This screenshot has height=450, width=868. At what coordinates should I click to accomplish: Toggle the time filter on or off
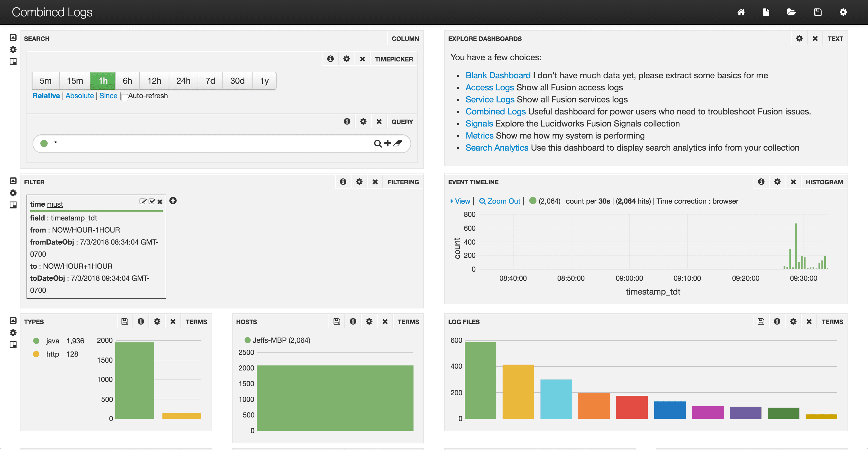click(152, 202)
